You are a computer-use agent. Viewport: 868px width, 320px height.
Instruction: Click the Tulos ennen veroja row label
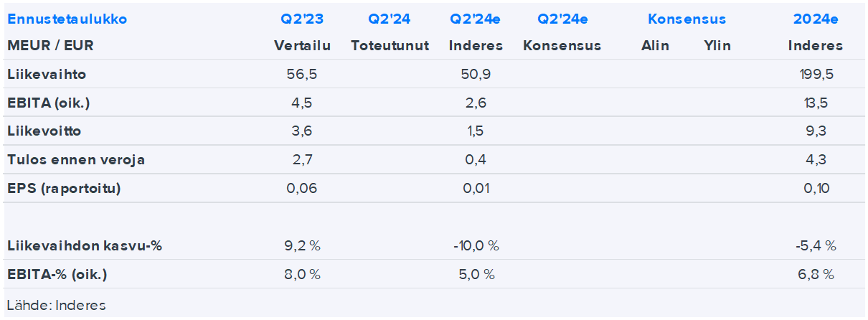(x=76, y=160)
